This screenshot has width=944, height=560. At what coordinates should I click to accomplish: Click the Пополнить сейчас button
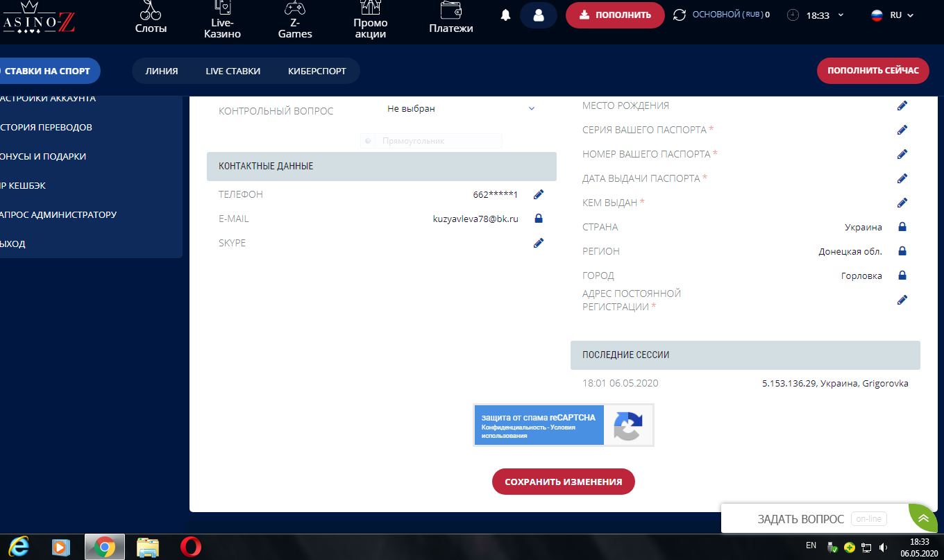(873, 71)
